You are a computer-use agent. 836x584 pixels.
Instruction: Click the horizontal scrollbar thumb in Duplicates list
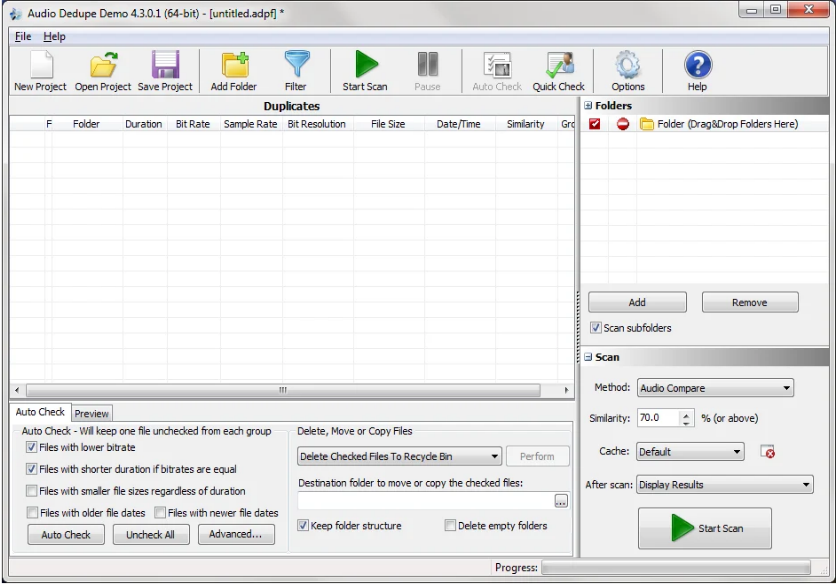tap(283, 390)
